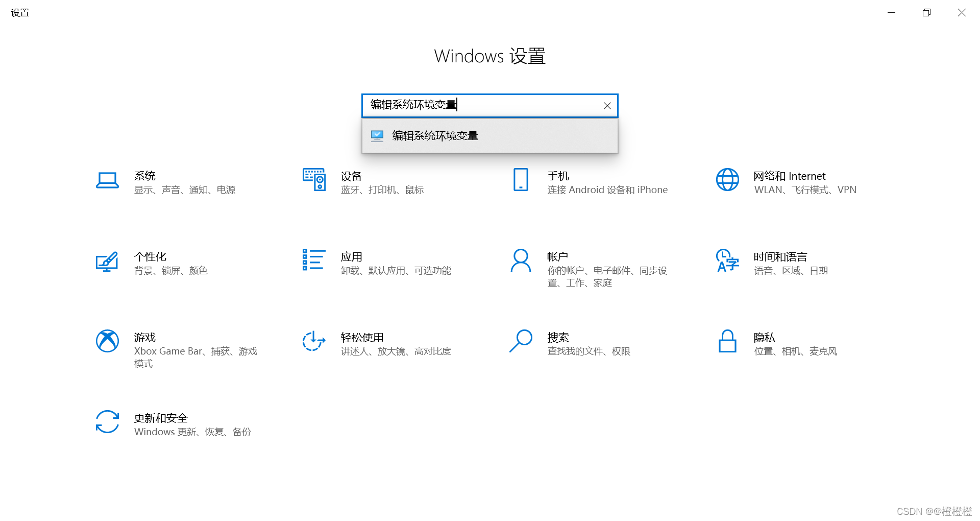The height and width of the screenshot is (521, 980).
Task: Open 游戏 Xbox Game Bar settings
Action: click(x=107, y=341)
